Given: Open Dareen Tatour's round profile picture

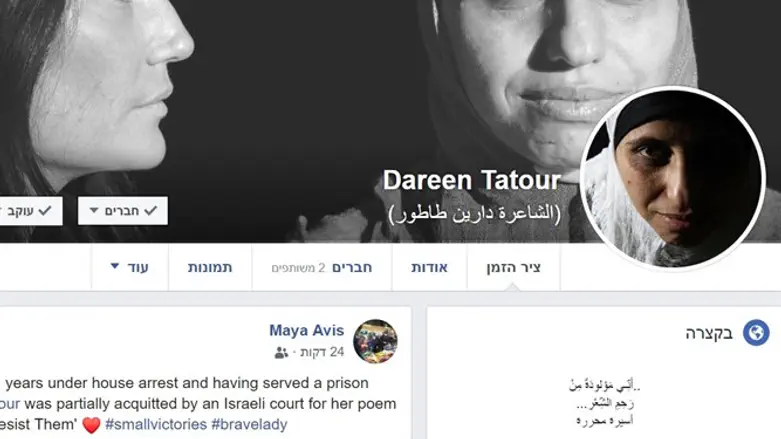Looking at the screenshot, I should 673,178.
